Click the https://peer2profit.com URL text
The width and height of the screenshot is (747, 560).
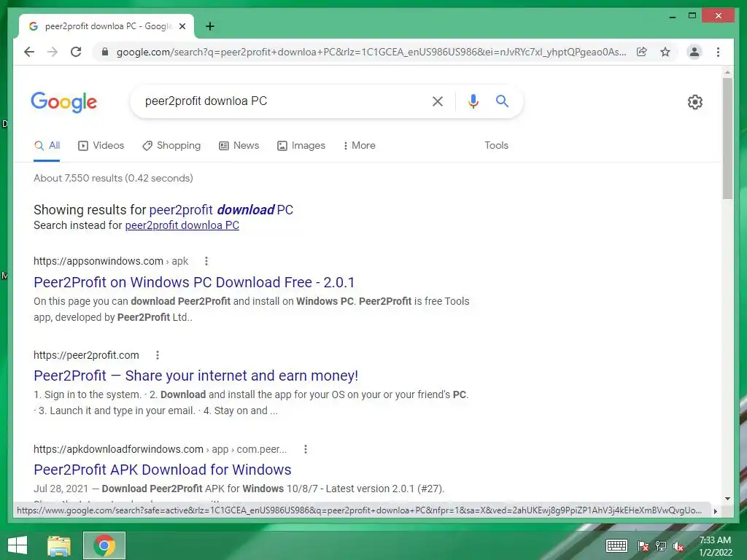coord(86,355)
